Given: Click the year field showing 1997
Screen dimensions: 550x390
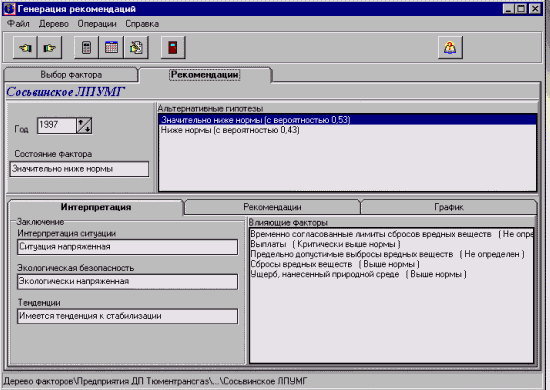Looking at the screenshot, I should click(56, 125).
